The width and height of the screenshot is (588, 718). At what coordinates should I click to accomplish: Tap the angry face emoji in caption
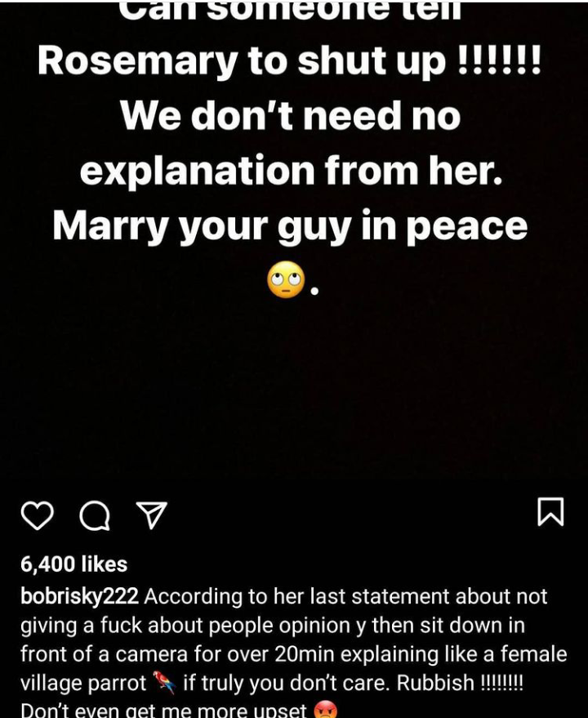point(326,710)
